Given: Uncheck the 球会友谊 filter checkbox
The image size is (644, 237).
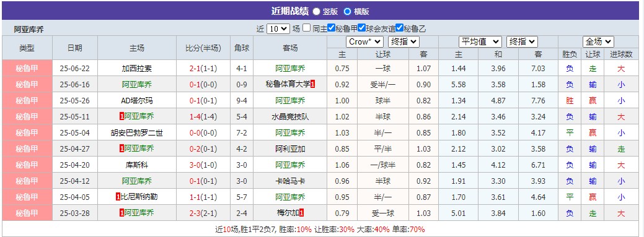Looking at the screenshot, I should tap(361, 28).
